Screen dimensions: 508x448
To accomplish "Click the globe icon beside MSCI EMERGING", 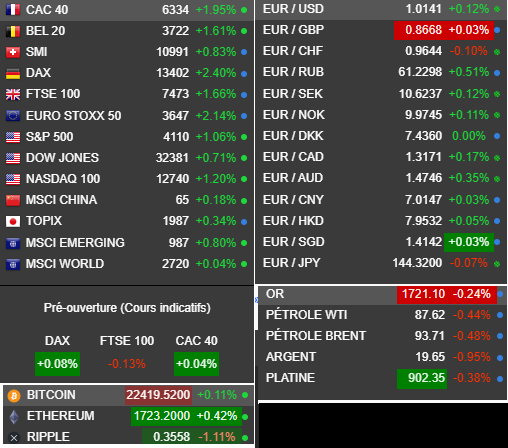I will pos(13,243).
